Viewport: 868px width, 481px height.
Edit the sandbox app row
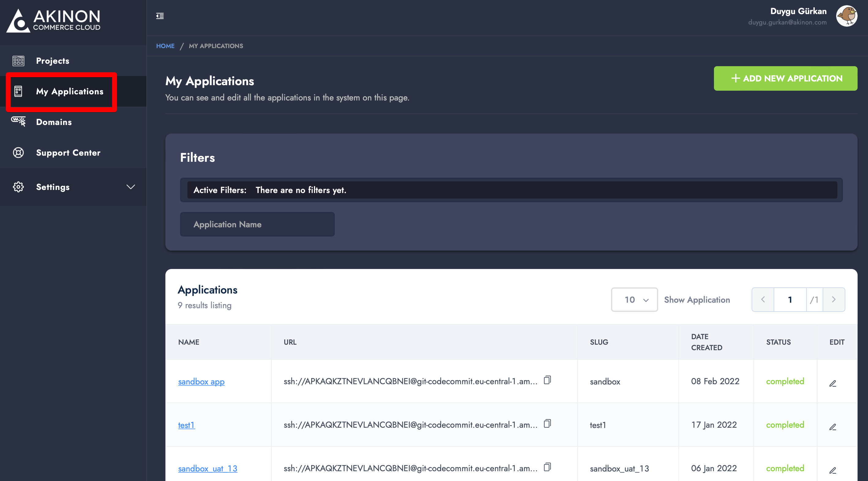click(832, 384)
